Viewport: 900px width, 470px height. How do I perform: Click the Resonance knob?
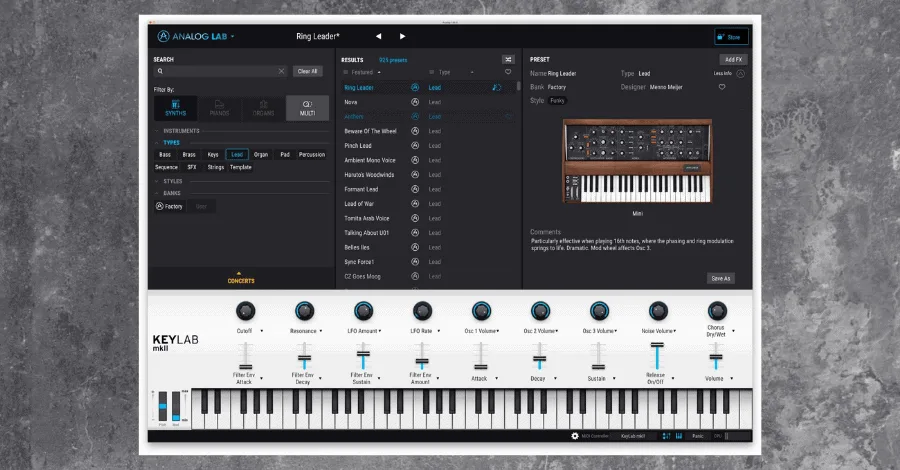click(x=304, y=311)
